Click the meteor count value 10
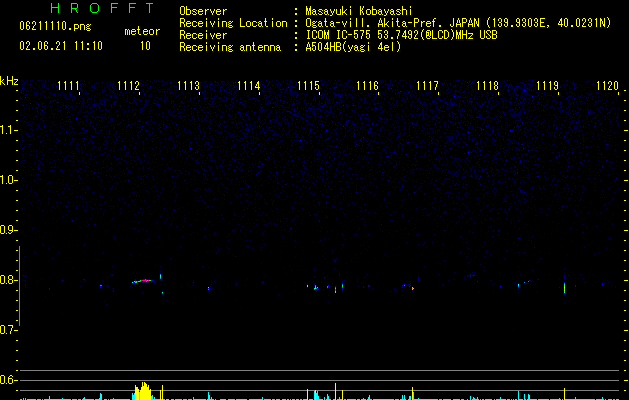The width and height of the screenshot is (629, 400). (x=145, y=46)
